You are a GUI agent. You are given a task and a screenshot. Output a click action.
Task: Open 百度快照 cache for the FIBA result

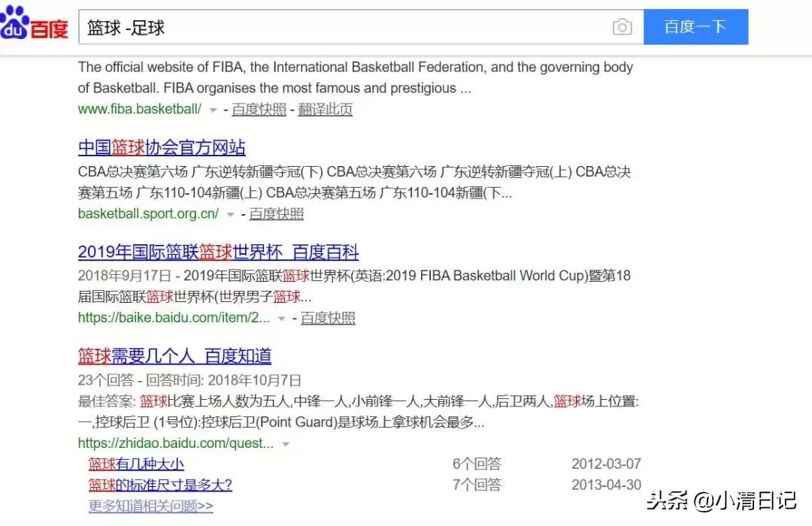[259, 108]
